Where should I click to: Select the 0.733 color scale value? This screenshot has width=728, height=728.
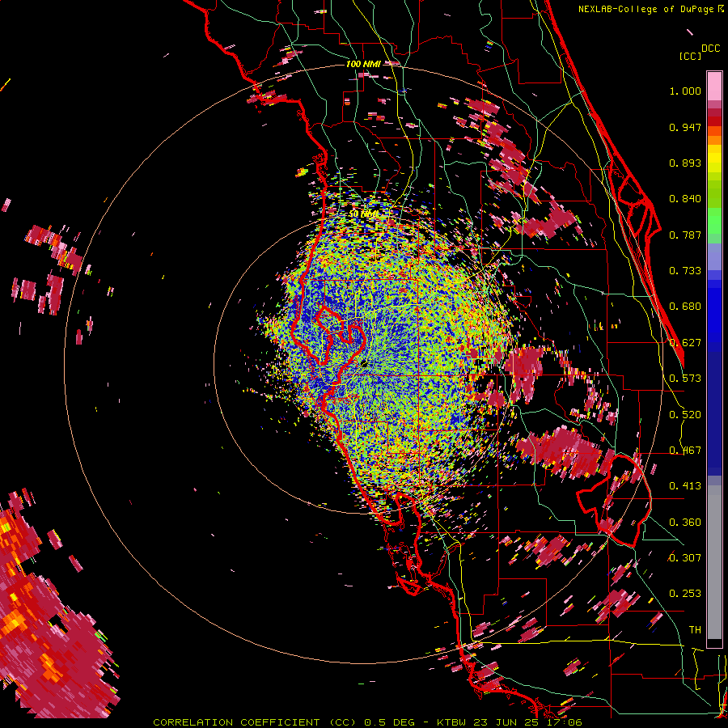pyautogui.click(x=685, y=271)
